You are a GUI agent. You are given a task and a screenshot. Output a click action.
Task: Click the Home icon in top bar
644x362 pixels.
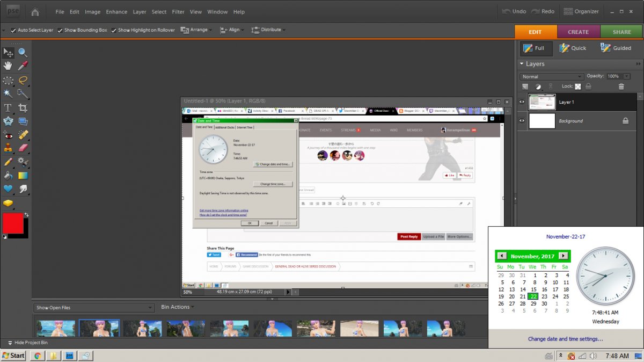click(x=35, y=11)
